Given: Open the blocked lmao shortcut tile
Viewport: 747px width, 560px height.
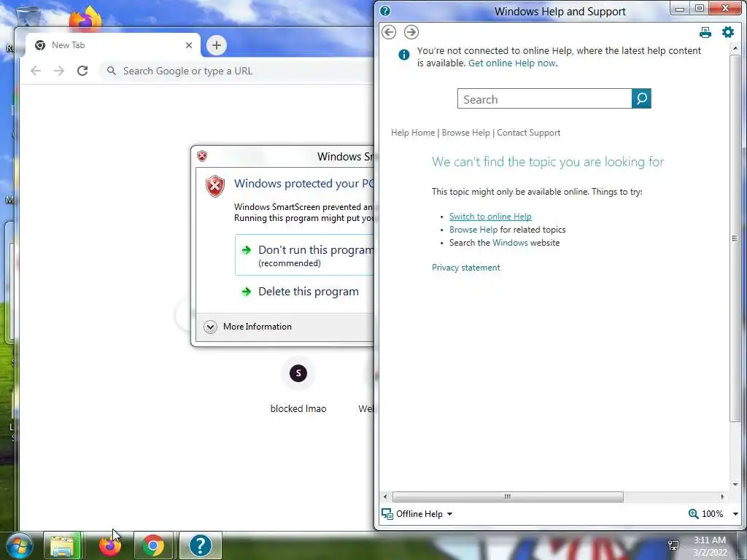Looking at the screenshot, I should point(298,386).
